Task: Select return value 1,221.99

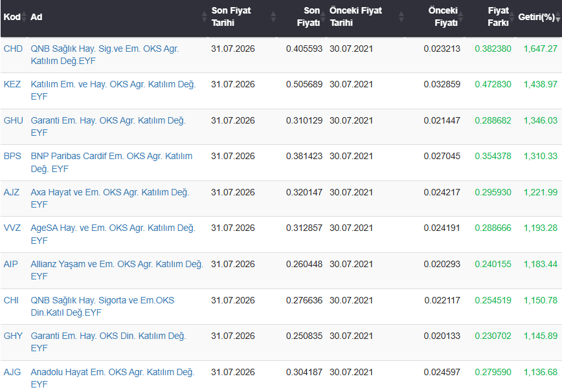Action: [x=541, y=192]
